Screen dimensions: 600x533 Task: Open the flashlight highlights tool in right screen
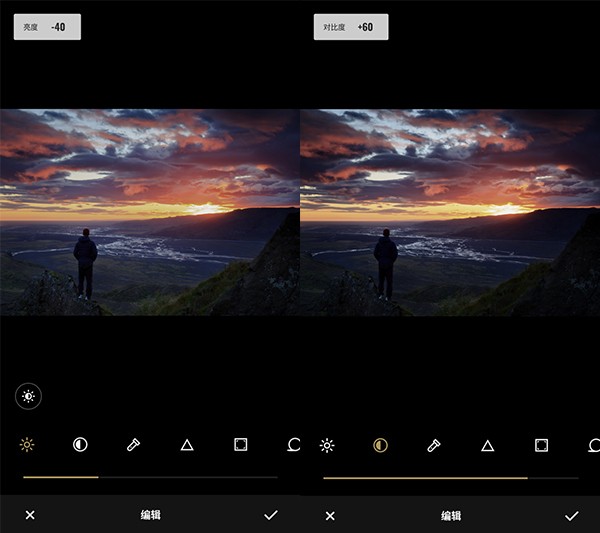click(x=434, y=445)
